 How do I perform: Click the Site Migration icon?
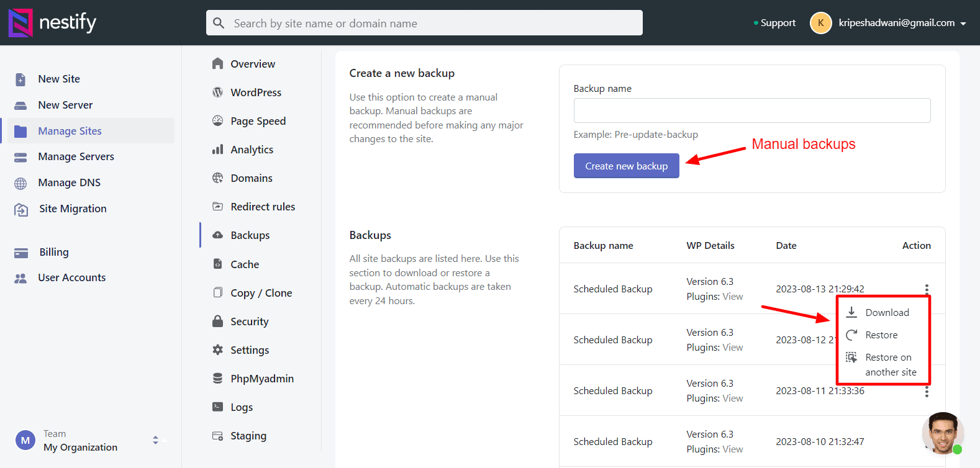pyautogui.click(x=21, y=209)
